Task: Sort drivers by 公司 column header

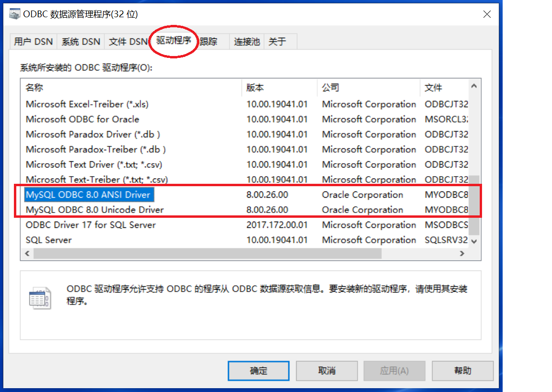Action: click(x=368, y=88)
